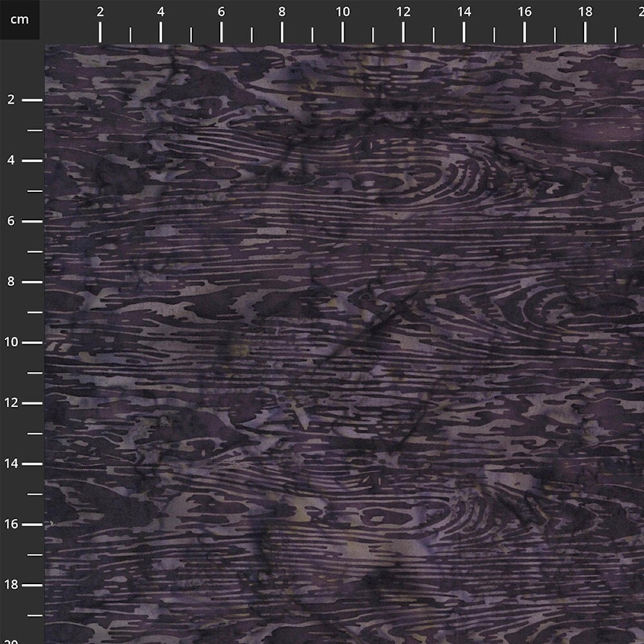Select the 18 mark on the top ruler
This screenshot has height=644, width=644.
[x=585, y=12]
